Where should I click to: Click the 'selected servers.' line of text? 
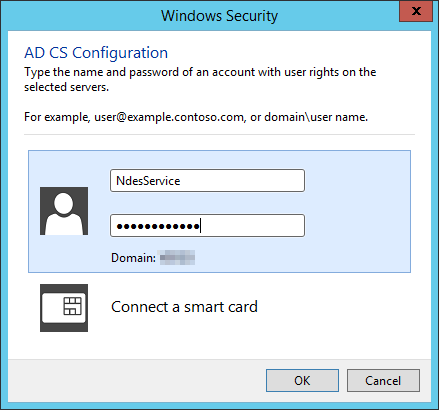pyautogui.click(x=66, y=87)
